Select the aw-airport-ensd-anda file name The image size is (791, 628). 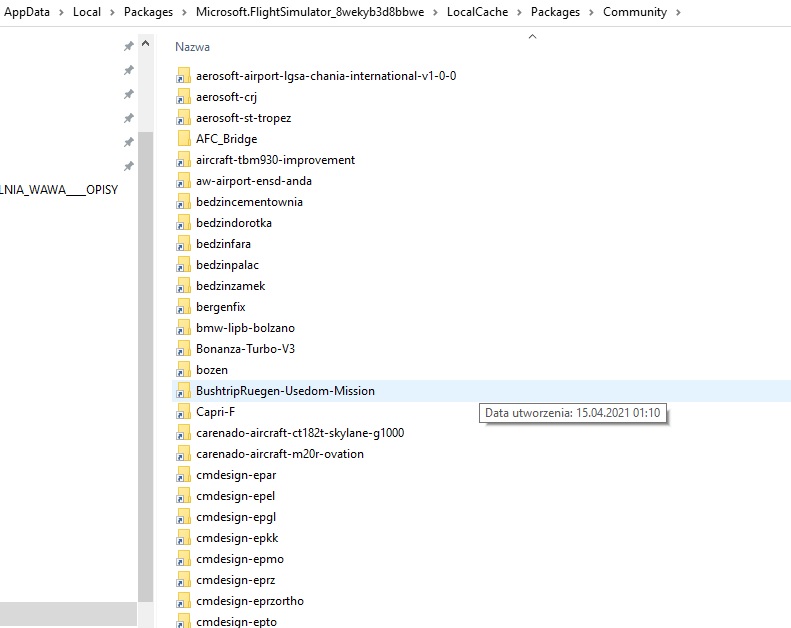tap(254, 181)
